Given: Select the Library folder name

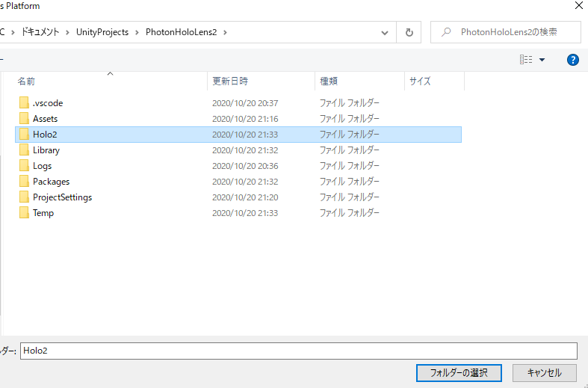Looking at the screenshot, I should tap(46, 150).
